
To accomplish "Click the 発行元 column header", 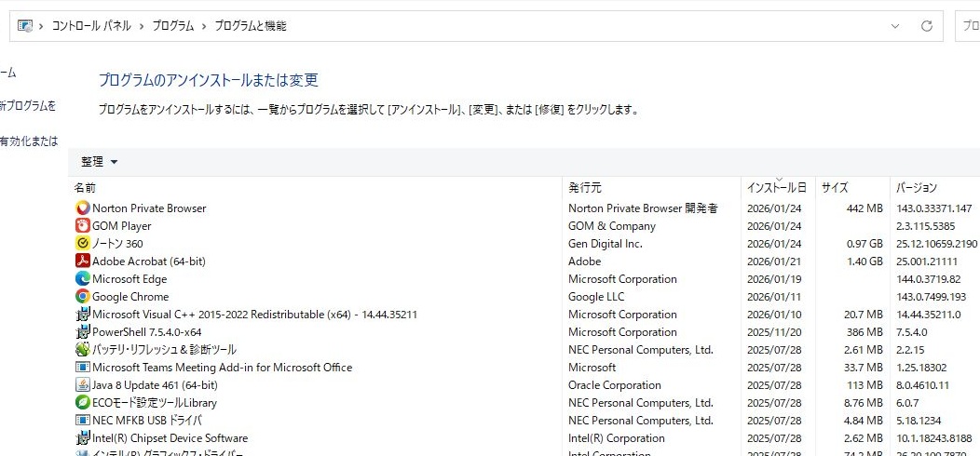I will click(x=585, y=188).
